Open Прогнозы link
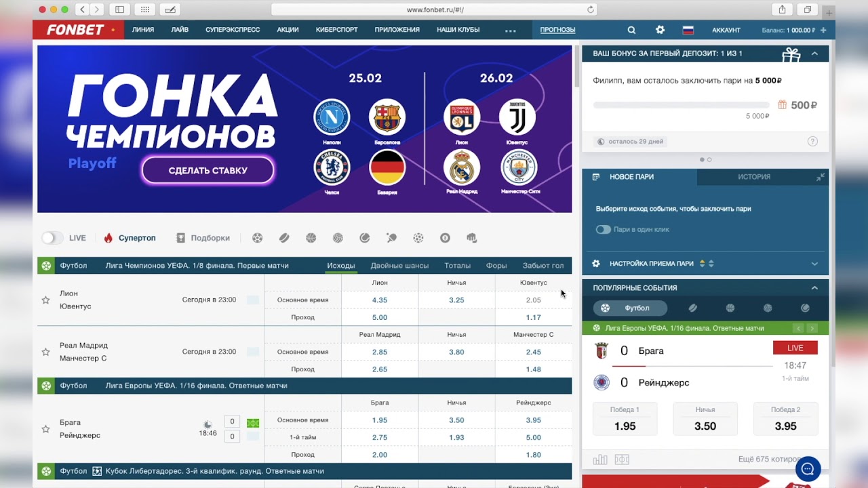The image size is (868, 488). pyautogui.click(x=557, y=30)
